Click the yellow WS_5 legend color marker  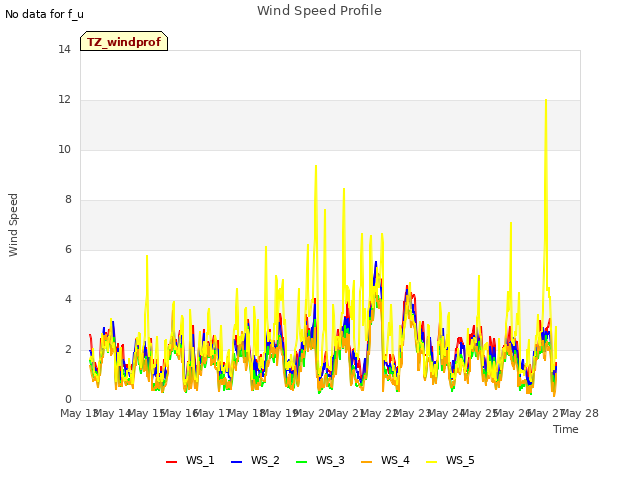pyautogui.click(x=431, y=462)
